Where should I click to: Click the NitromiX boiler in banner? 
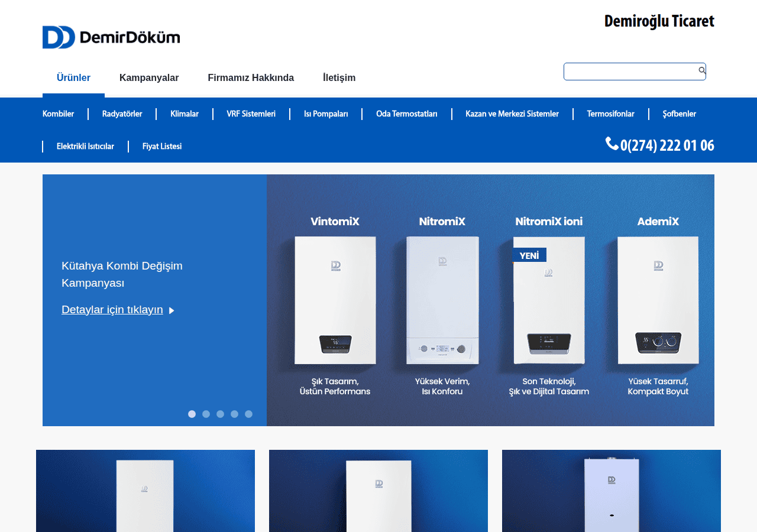pyautogui.click(x=442, y=300)
